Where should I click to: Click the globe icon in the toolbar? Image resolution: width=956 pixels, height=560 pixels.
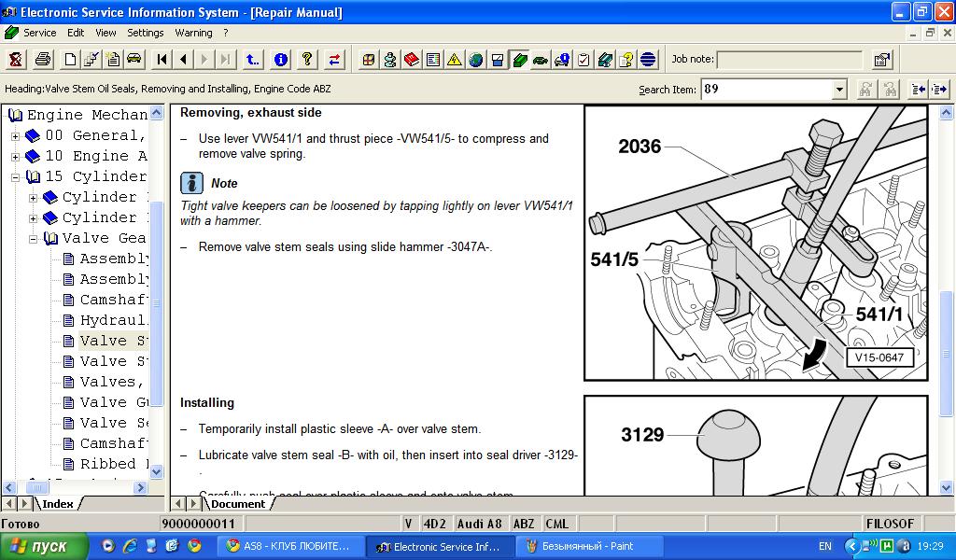pyautogui.click(x=476, y=60)
